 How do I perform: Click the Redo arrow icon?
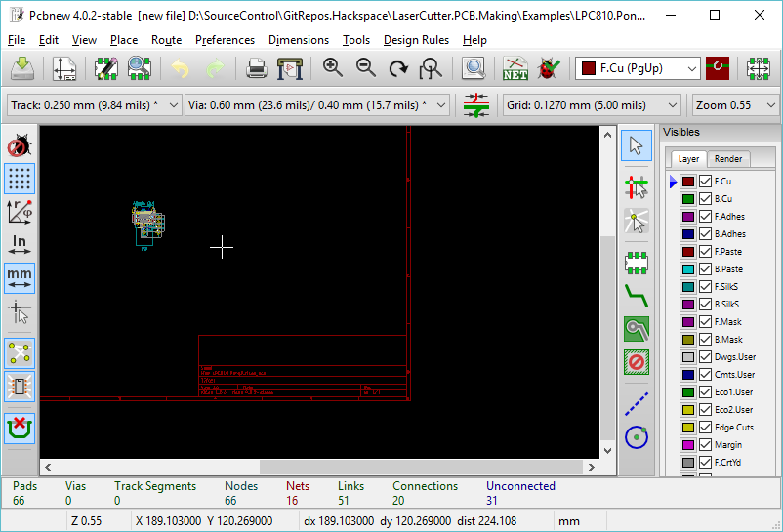215,68
